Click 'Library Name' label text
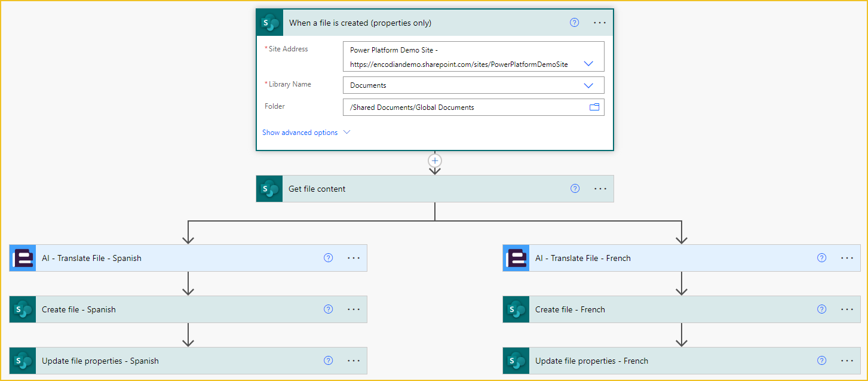 290,84
